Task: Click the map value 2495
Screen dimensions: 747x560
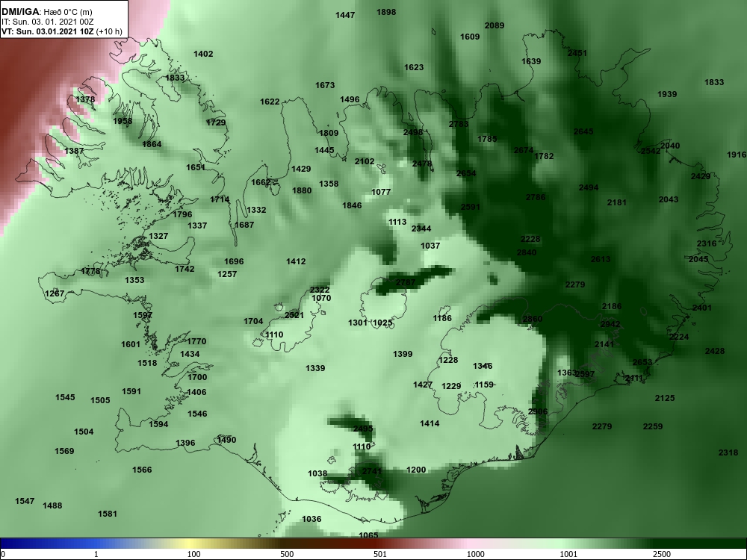Action: tap(363, 429)
